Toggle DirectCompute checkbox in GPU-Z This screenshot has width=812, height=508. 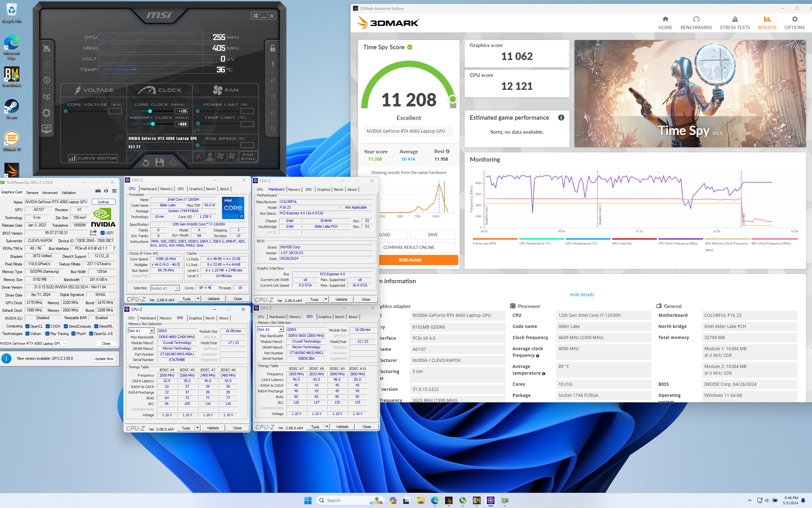[66, 326]
